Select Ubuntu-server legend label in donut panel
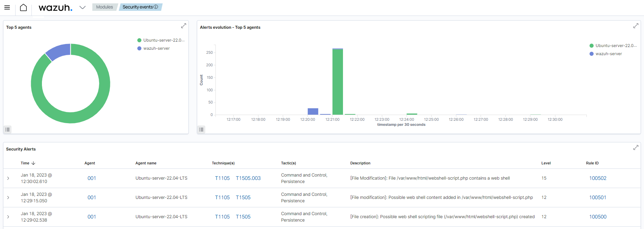 pyautogui.click(x=164, y=40)
